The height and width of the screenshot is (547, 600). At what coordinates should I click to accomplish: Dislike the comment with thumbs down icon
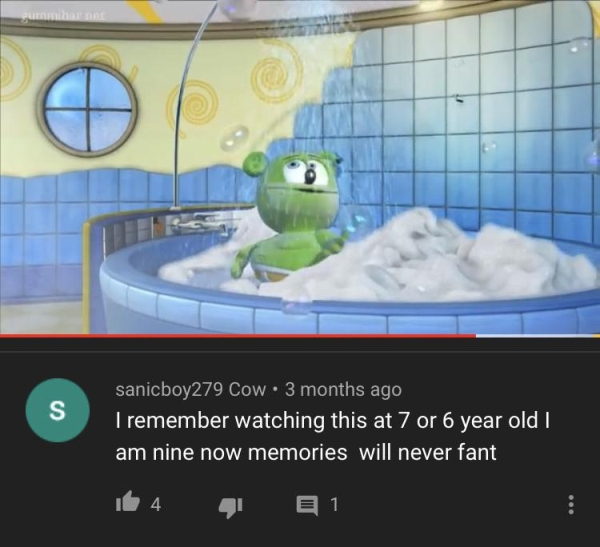(230, 507)
